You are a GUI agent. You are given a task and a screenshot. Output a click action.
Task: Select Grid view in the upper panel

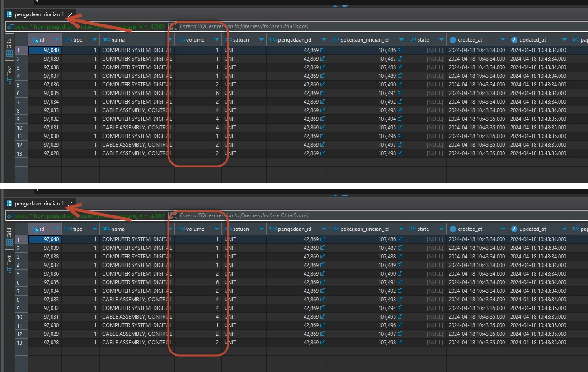point(9,53)
